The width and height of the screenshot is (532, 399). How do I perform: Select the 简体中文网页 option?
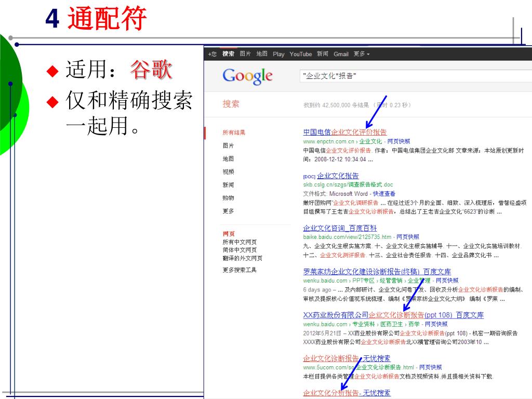240,250
